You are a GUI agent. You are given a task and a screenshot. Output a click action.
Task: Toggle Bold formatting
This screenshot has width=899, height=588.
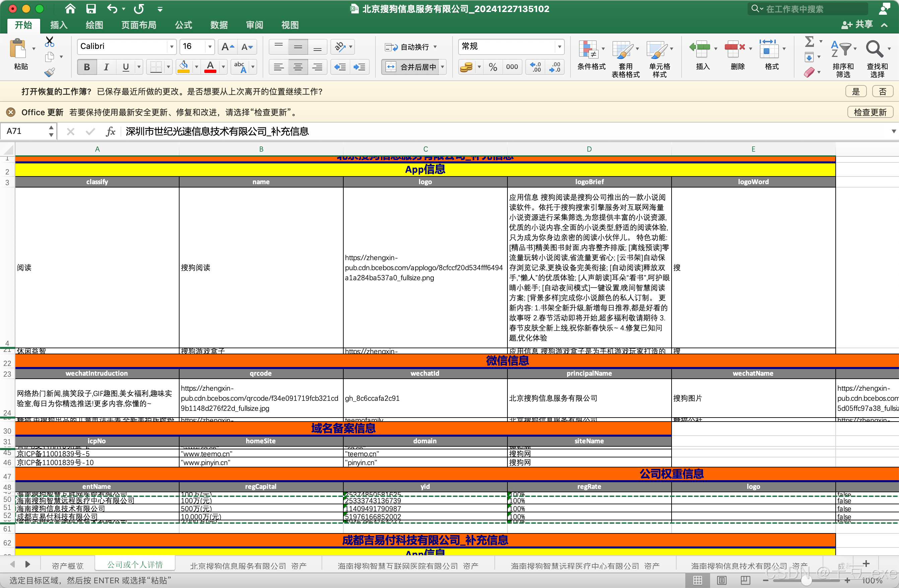pyautogui.click(x=87, y=67)
